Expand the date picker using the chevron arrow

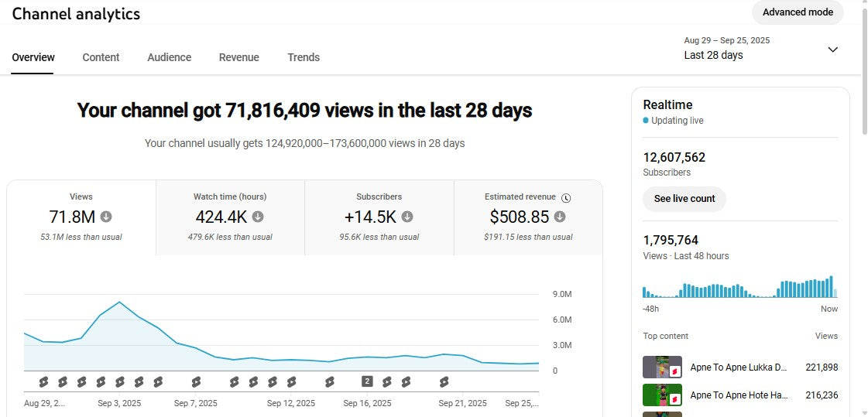pos(832,50)
